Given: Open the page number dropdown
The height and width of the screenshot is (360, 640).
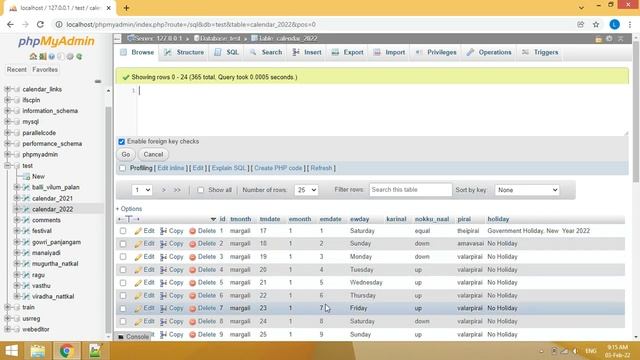Looking at the screenshot, I should coord(142,190).
